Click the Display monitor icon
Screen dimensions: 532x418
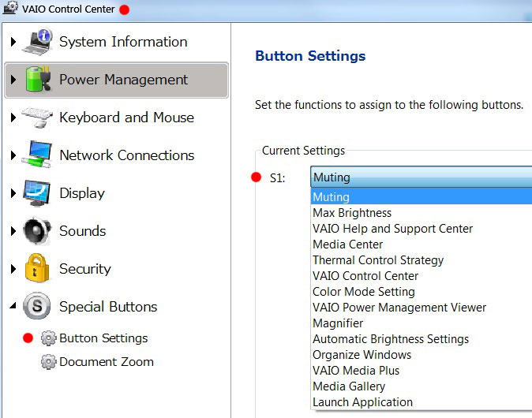click(x=37, y=193)
